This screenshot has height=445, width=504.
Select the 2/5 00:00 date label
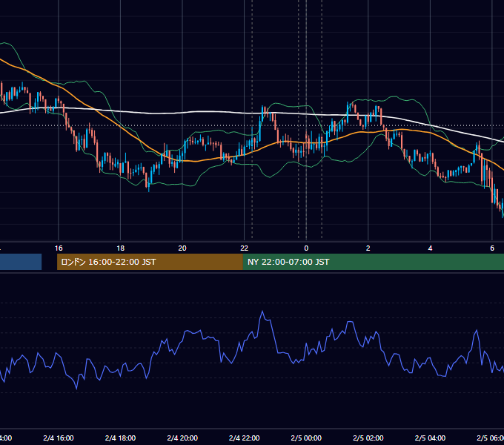pyautogui.click(x=306, y=438)
